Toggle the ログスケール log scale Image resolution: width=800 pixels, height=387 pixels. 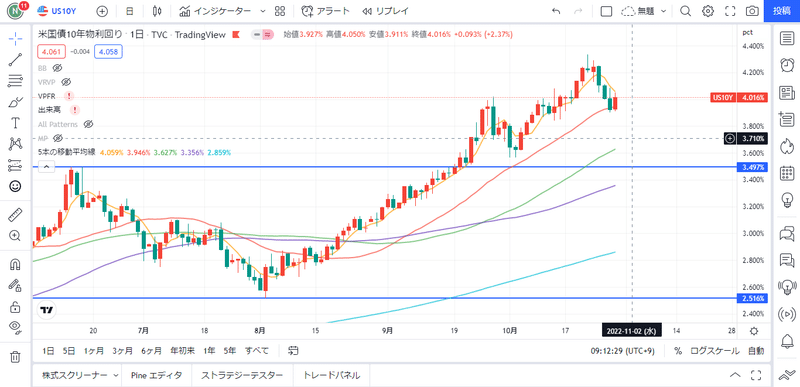(714, 351)
